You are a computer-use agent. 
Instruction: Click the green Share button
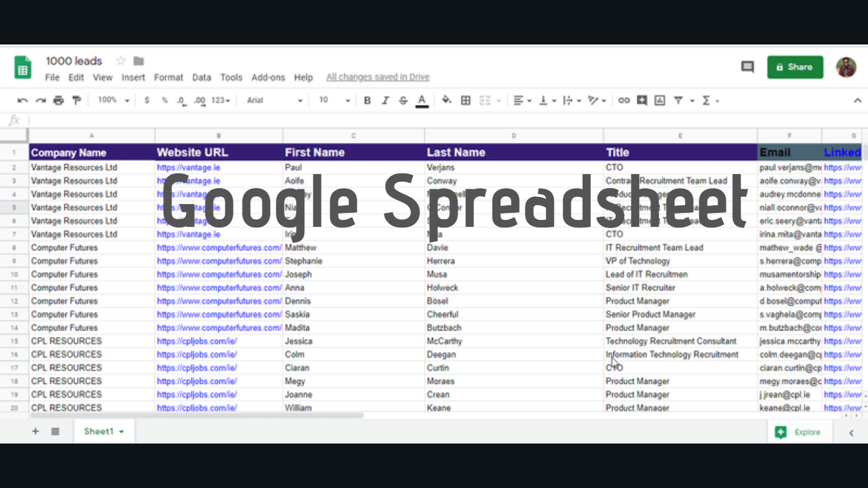coord(795,67)
